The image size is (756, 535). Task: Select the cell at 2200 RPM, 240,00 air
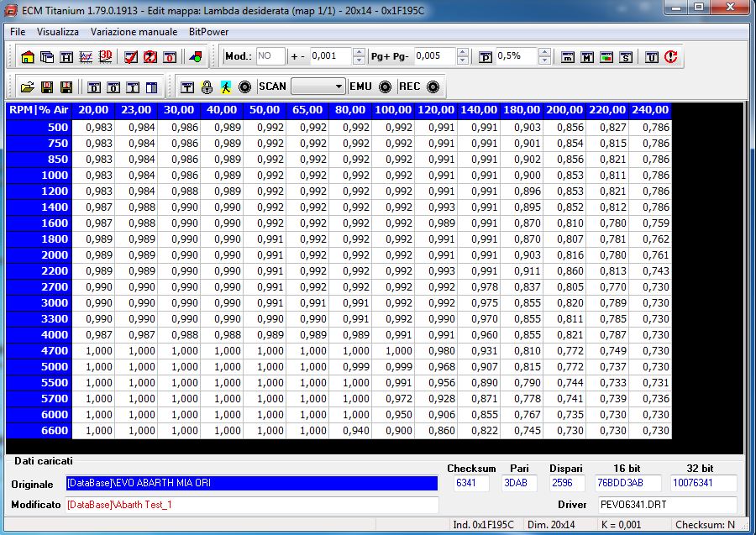tap(650, 271)
